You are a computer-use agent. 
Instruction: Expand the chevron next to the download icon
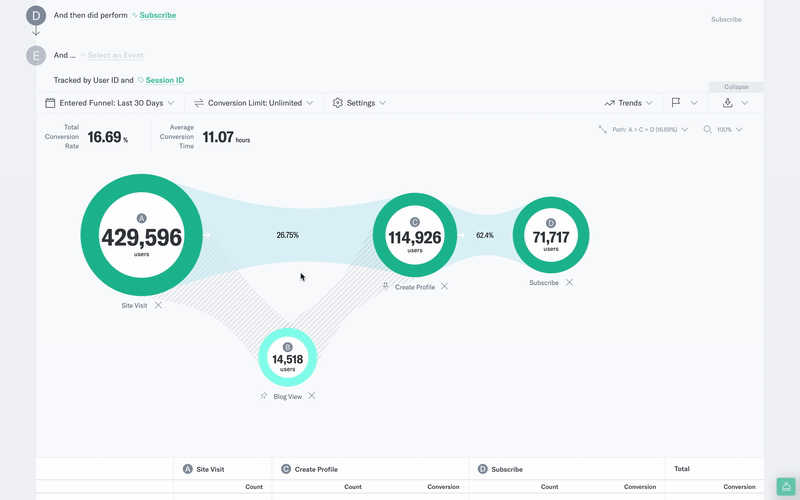point(745,103)
